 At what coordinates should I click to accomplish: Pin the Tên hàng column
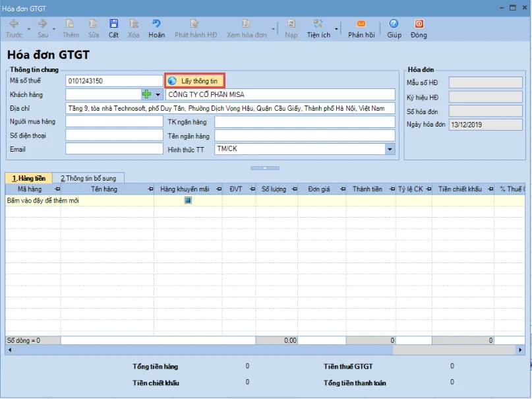point(150,189)
